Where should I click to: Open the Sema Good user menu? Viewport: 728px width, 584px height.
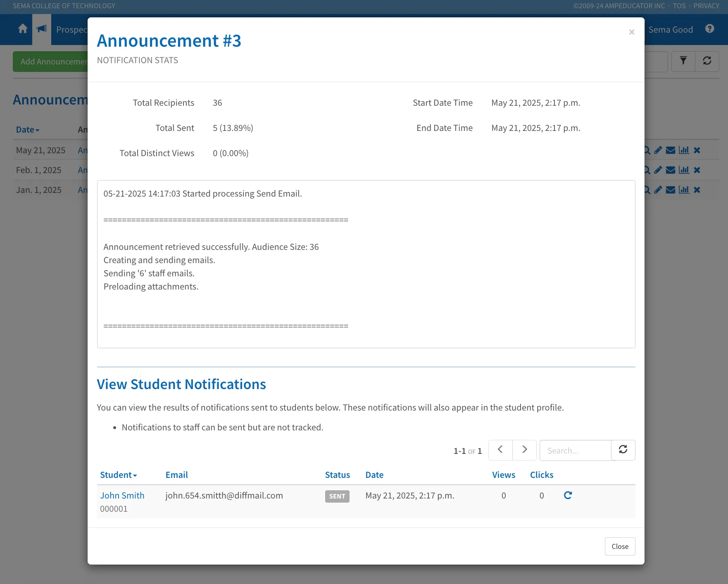click(x=671, y=30)
